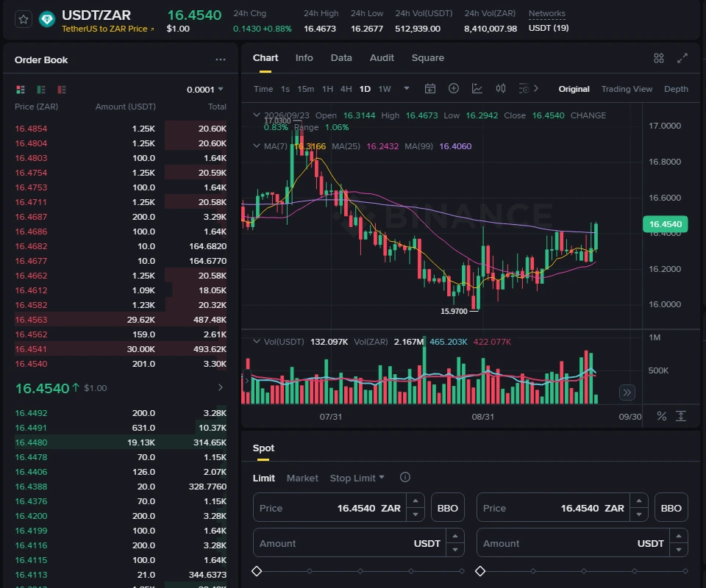The image size is (706, 588).
Task: Open the Stop Limit order dropdown
Action: point(357,478)
